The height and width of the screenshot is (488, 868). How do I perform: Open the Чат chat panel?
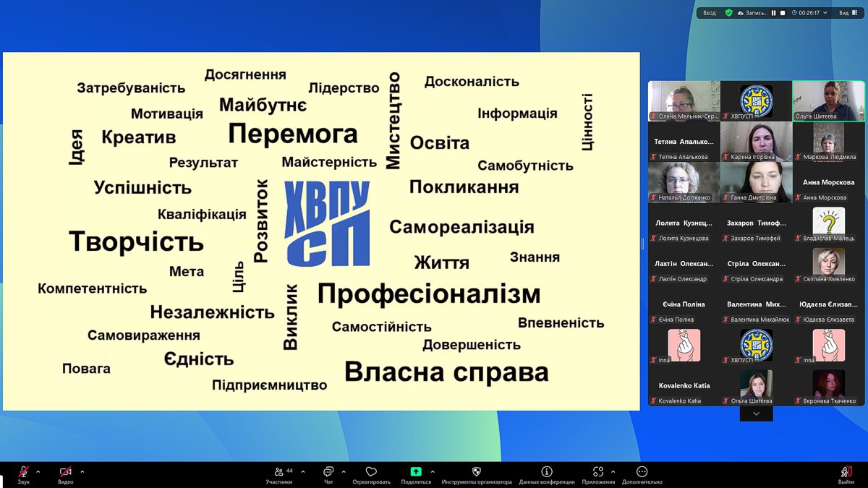point(328,474)
